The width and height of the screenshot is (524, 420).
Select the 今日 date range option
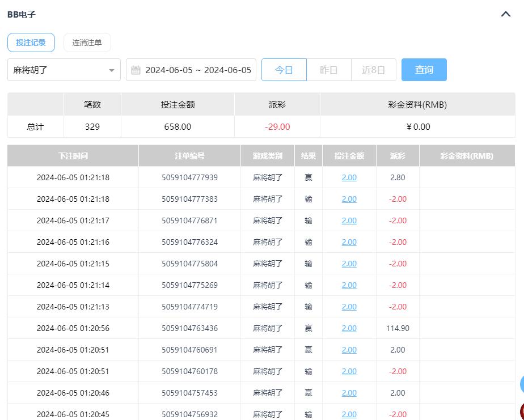tap(284, 70)
